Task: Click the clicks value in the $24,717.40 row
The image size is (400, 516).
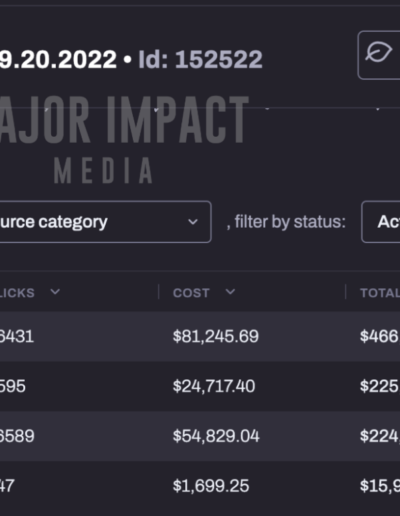Action: 13,386
